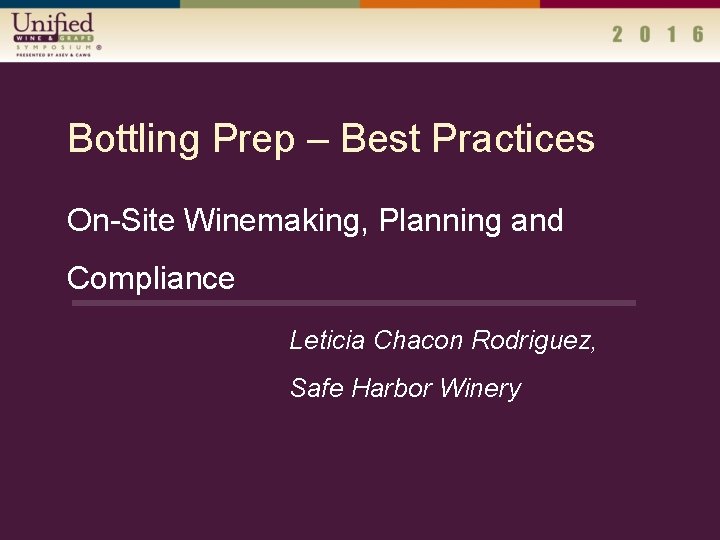Click the 2016 year text
This screenshot has height=540, width=720.
658,34
